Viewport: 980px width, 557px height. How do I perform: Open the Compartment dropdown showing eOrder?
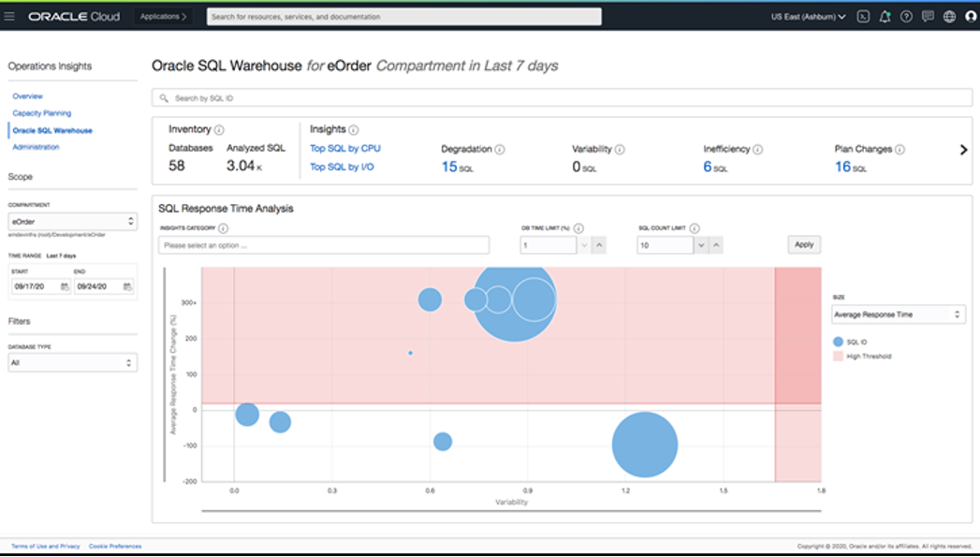point(72,220)
